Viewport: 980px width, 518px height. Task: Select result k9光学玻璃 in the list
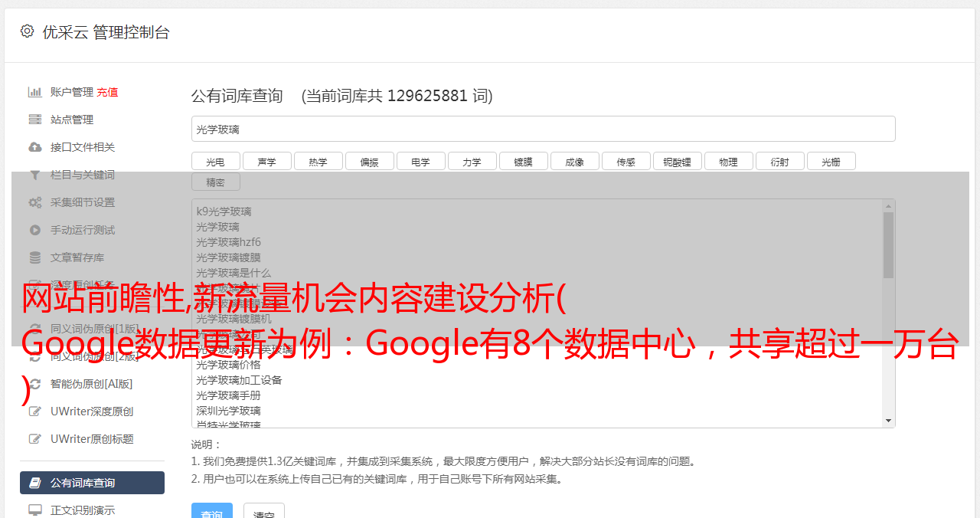tap(224, 211)
